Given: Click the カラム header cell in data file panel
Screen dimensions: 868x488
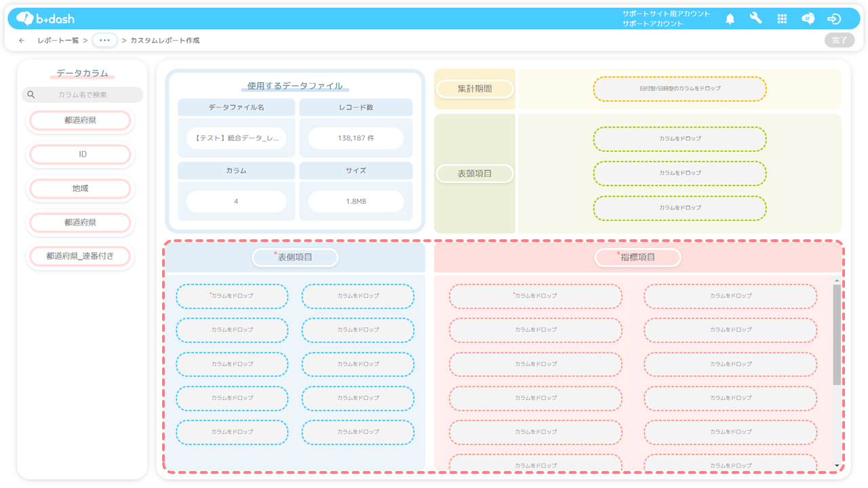Looking at the screenshot, I should coord(237,171).
